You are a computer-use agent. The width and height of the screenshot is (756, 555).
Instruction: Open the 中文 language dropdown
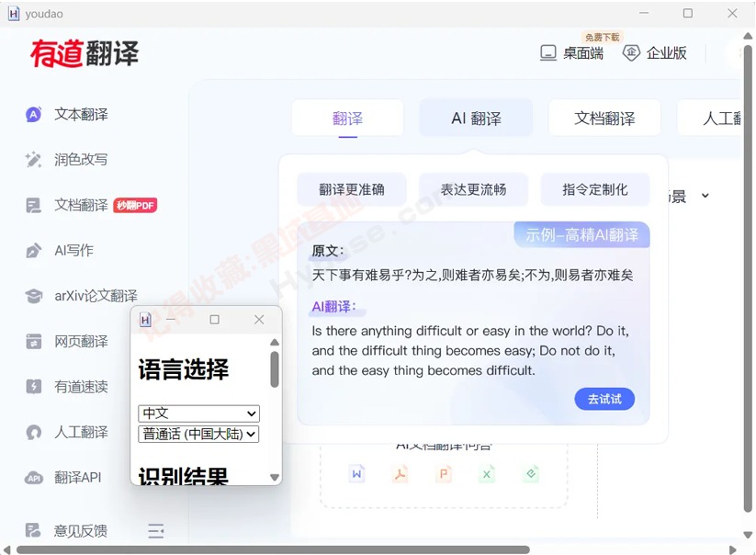tap(198, 413)
